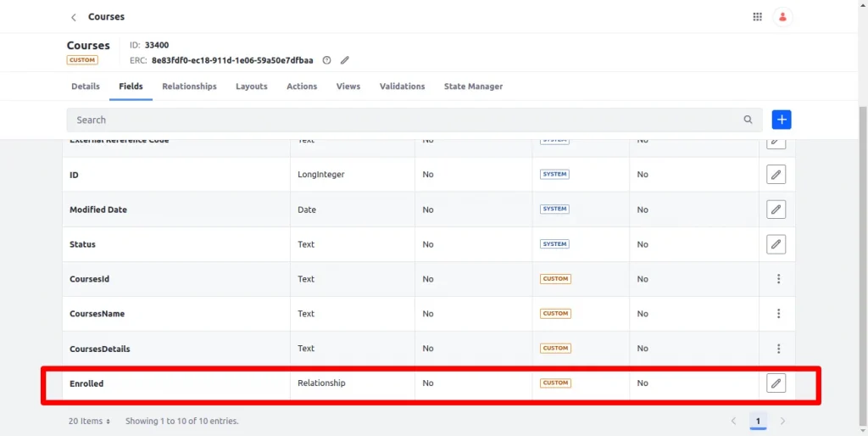Edit the Modified Date field
The image size is (868, 436).
click(x=776, y=210)
